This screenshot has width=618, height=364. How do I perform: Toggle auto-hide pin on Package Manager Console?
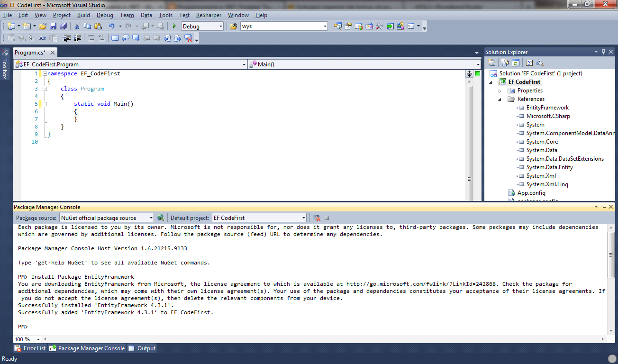point(603,207)
